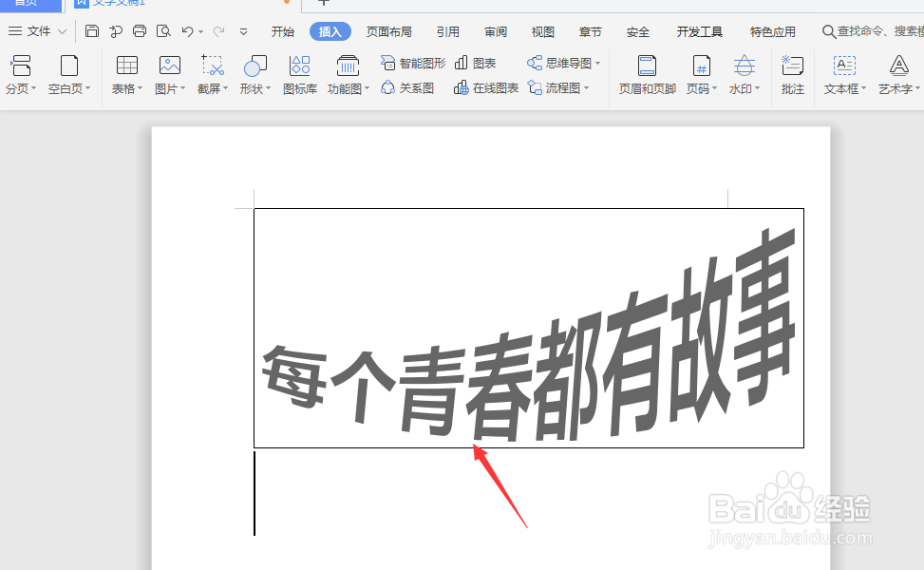Image resolution: width=924 pixels, height=570 pixels.
Task: Click the Redo arrow icon
Action: click(218, 31)
